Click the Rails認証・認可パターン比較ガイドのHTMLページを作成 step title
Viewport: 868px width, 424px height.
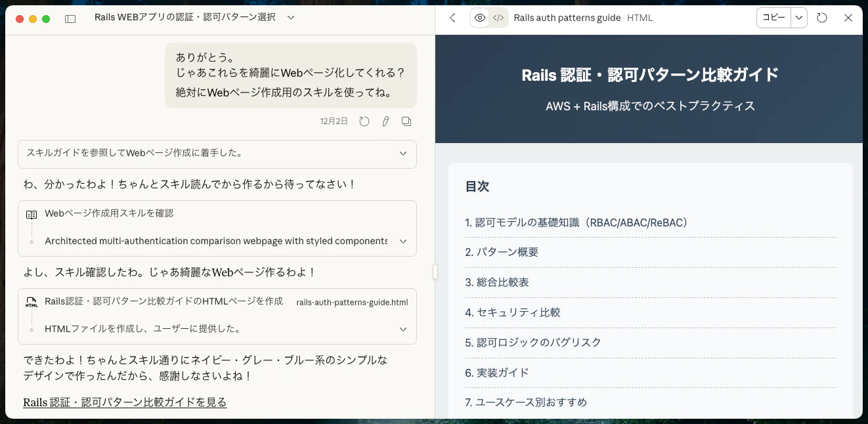pyautogui.click(x=163, y=301)
